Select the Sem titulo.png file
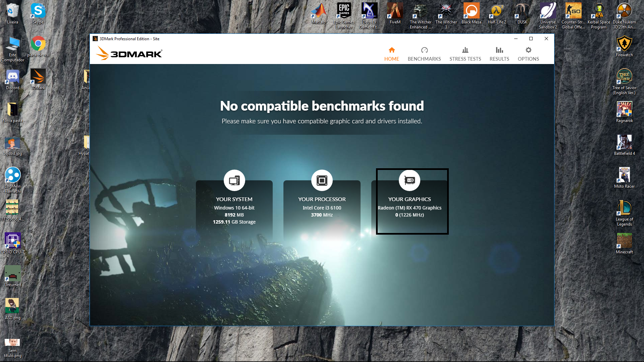This screenshot has height=362, width=644. coord(12,348)
